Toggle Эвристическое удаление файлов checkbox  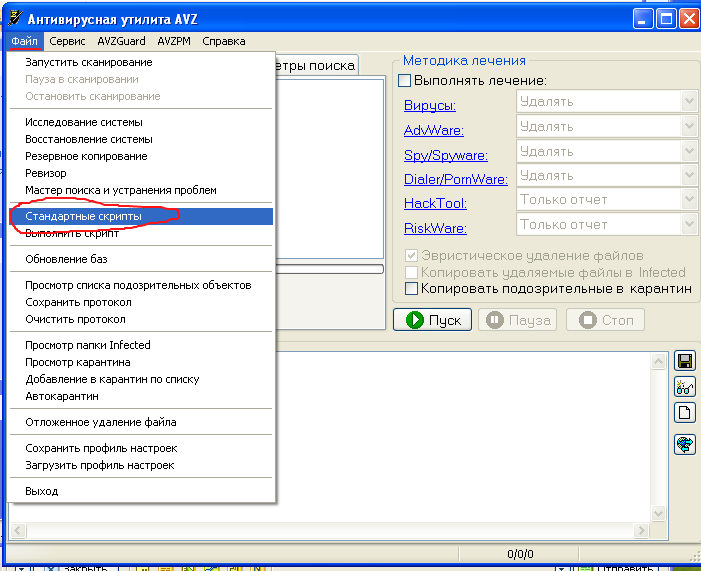[x=411, y=256]
